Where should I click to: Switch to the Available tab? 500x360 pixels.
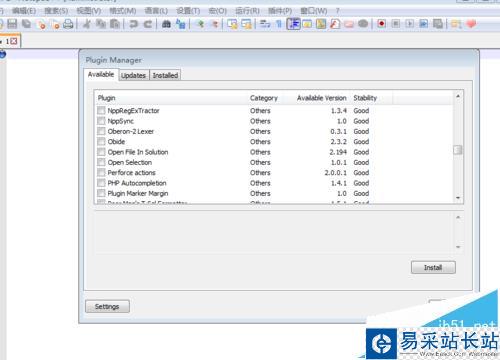[101, 74]
